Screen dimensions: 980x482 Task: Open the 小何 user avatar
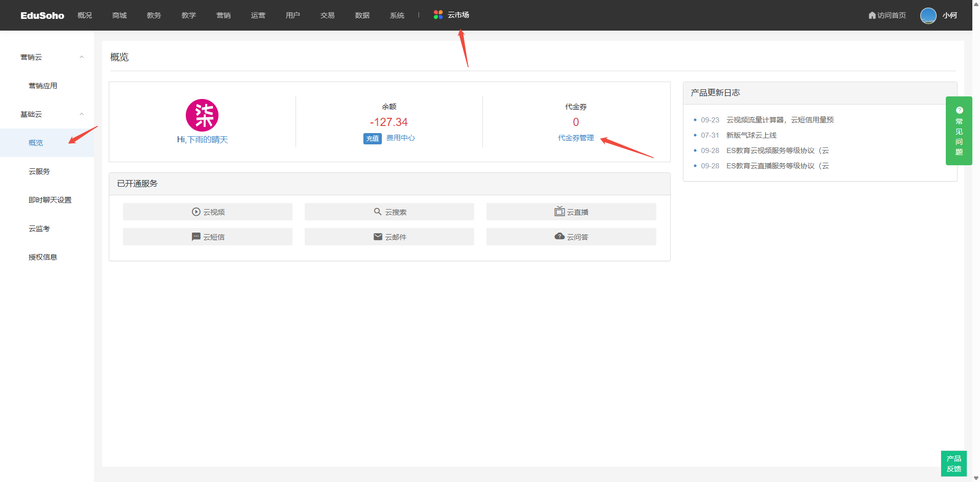[x=928, y=15]
